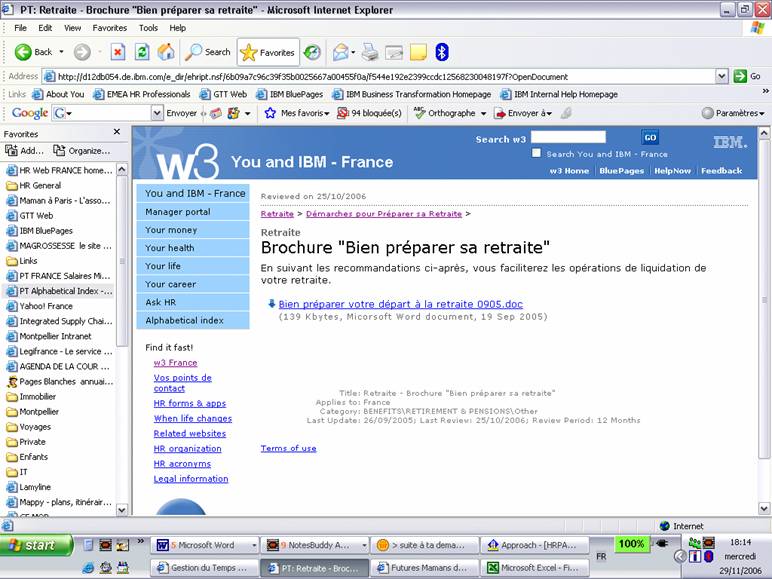Click Organize... in Favorites pane

click(x=82, y=151)
